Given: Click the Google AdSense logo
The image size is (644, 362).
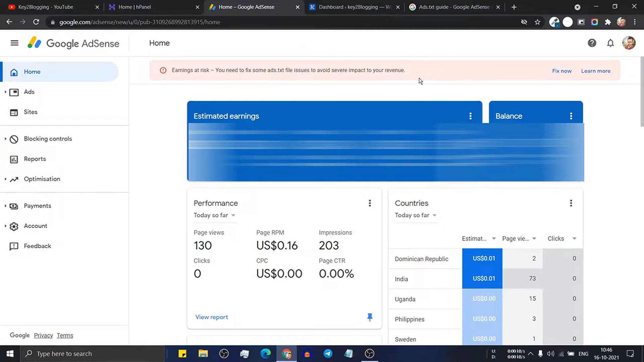Looking at the screenshot, I should 73,43.
